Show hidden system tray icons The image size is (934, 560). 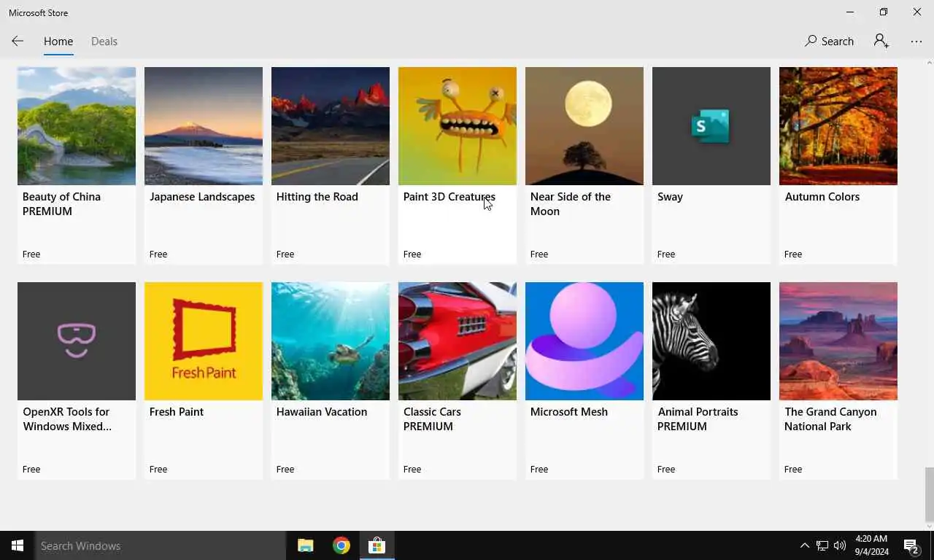[x=805, y=545]
